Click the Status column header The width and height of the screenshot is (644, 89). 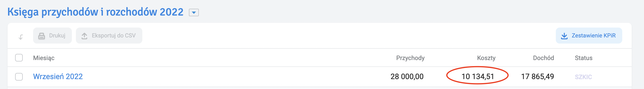[583, 58]
